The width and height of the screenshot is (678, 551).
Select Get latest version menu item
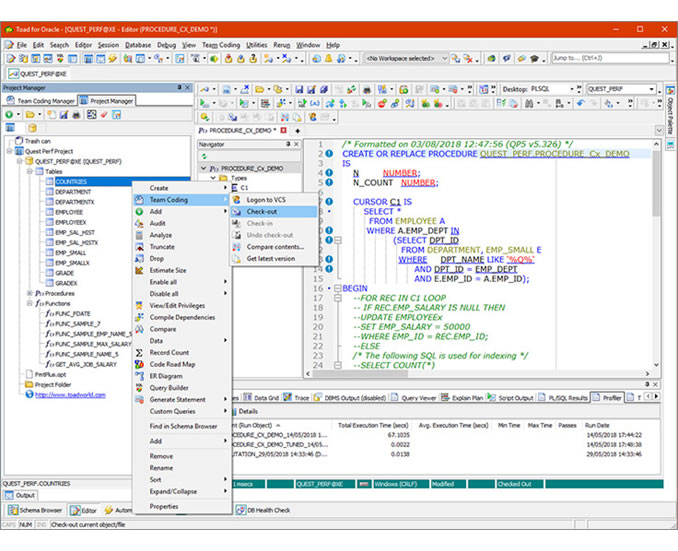click(x=274, y=259)
